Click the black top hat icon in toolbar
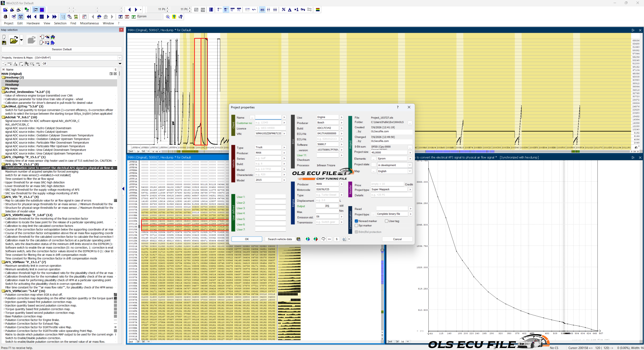Viewport: 644px width, 350px height. pyautogui.click(x=5, y=17)
